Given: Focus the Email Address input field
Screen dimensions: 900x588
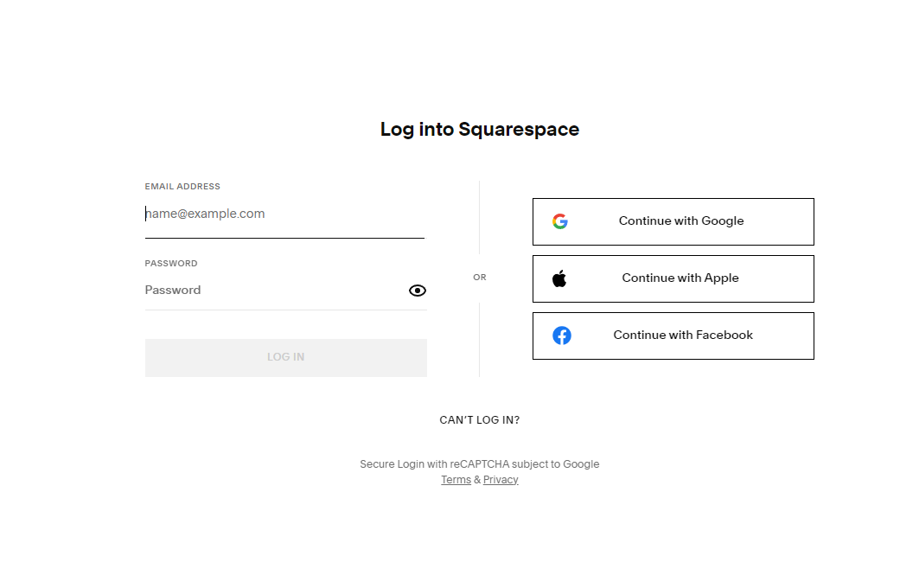Looking at the screenshot, I should click(x=284, y=214).
